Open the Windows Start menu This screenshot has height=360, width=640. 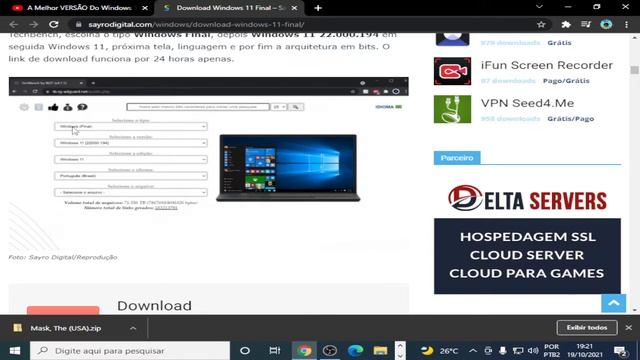[15, 351]
